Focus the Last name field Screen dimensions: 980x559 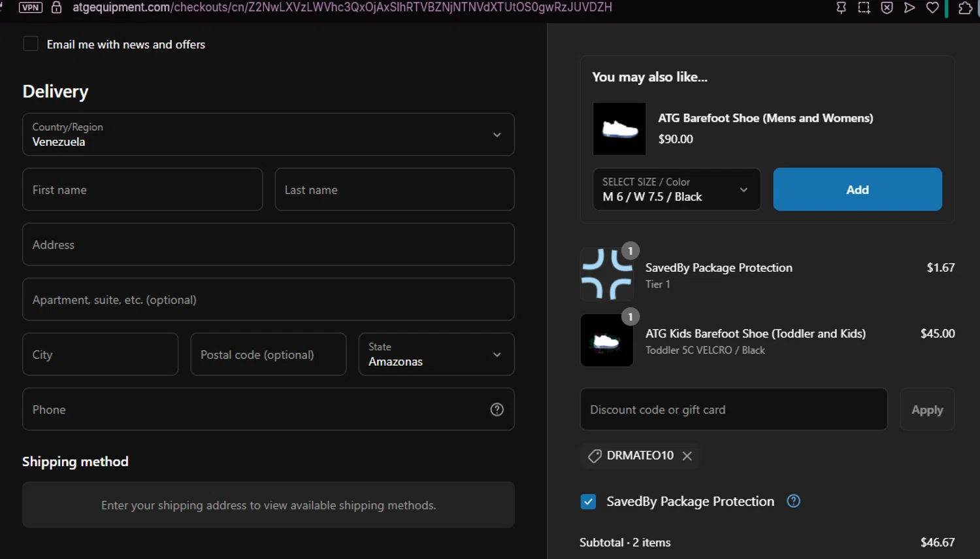click(x=395, y=190)
